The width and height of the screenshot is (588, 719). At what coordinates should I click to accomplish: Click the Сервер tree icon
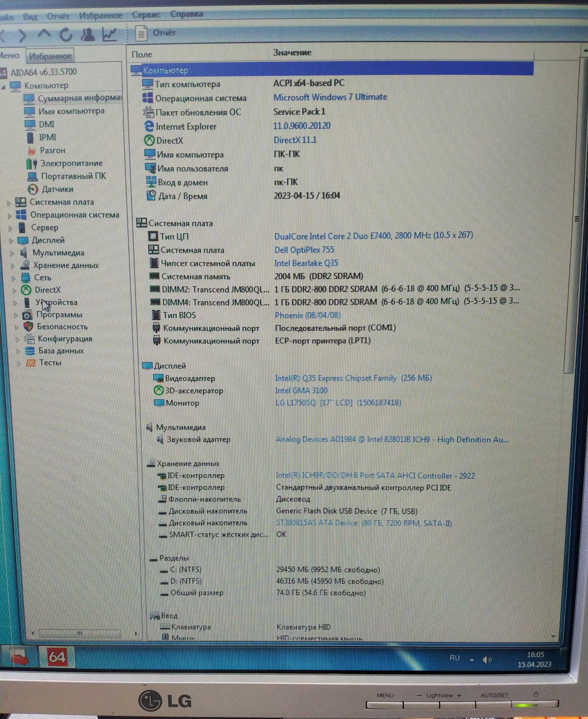pos(22,228)
